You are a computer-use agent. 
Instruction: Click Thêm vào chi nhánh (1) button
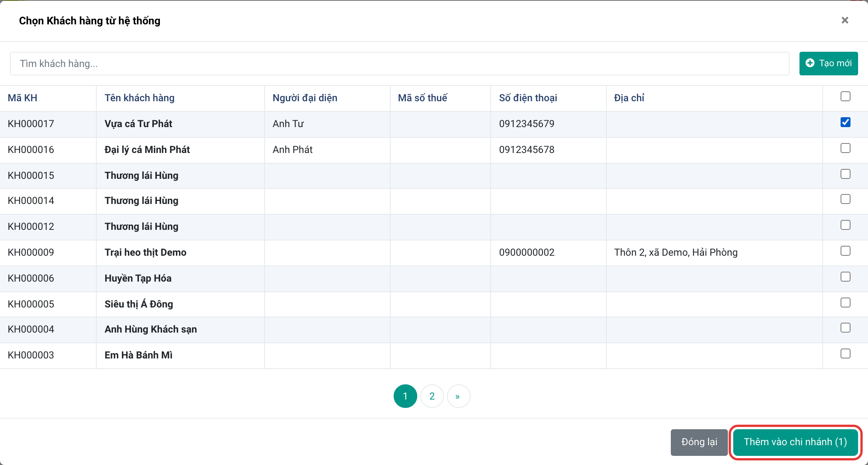click(x=795, y=442)
